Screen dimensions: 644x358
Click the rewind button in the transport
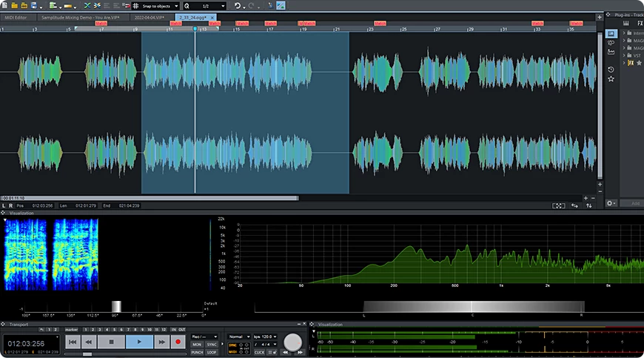point(89,342)
